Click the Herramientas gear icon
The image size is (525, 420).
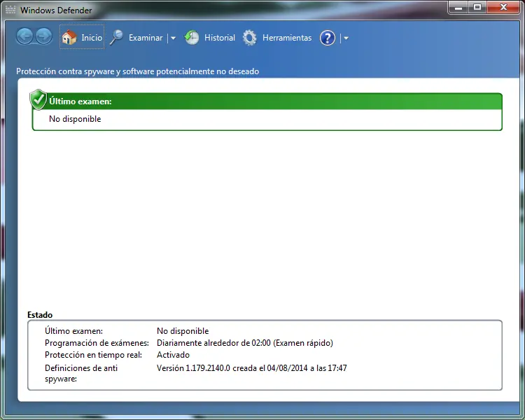[x=249, y=38]
